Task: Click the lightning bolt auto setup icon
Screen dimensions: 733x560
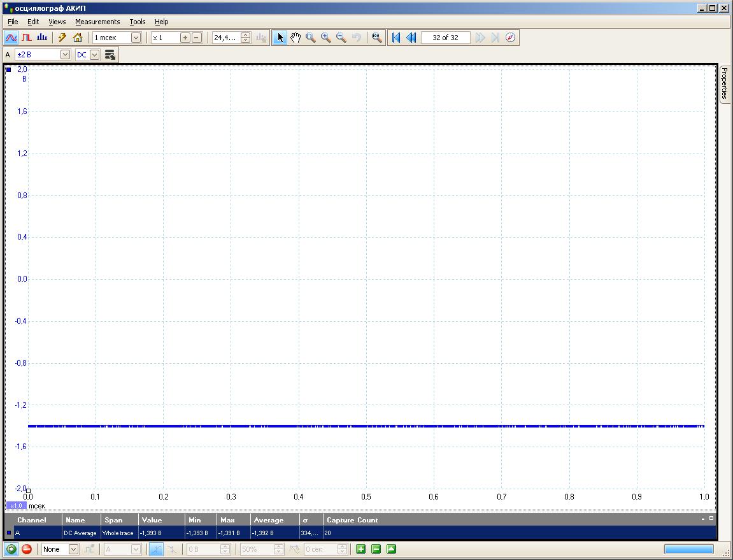Action: pyautogui.click(x=62, y=38)
